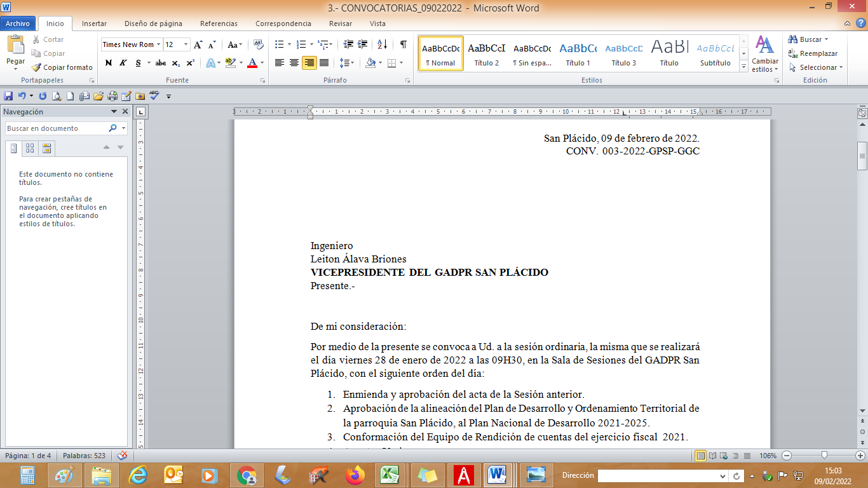Expand the font size 12 dropdown
This screenshot has width=868, height=488.
[186, 44]
